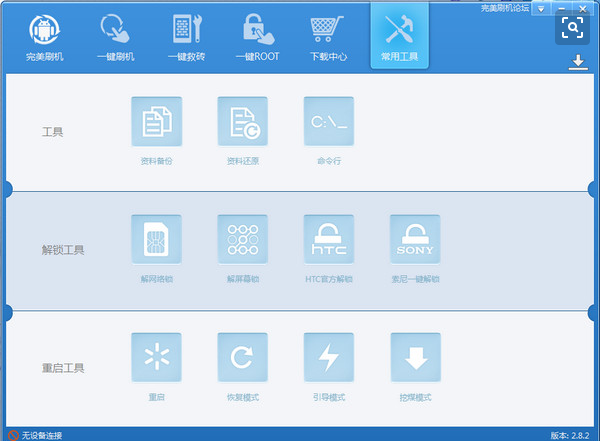The height and width of the screenshot is (441, 601).
Task: Open the 解网络锁 SIM unlock tool
Action: [x=156, y=239]
